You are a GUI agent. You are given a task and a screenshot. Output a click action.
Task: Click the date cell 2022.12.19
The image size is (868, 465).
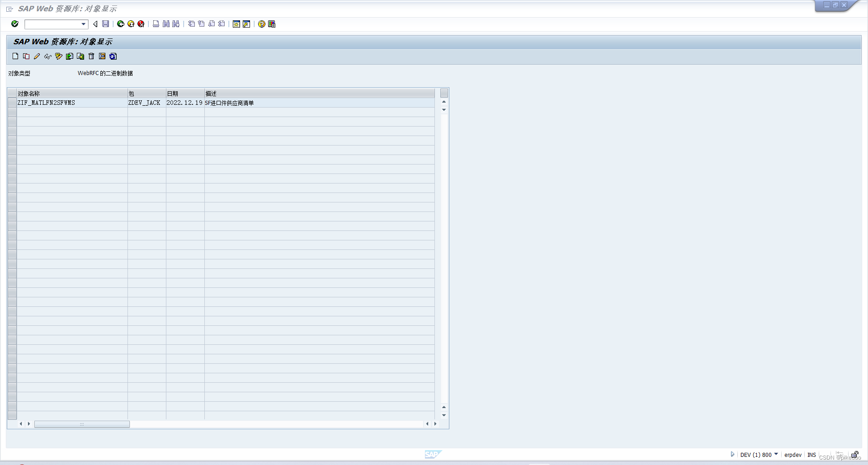[185, 103]
